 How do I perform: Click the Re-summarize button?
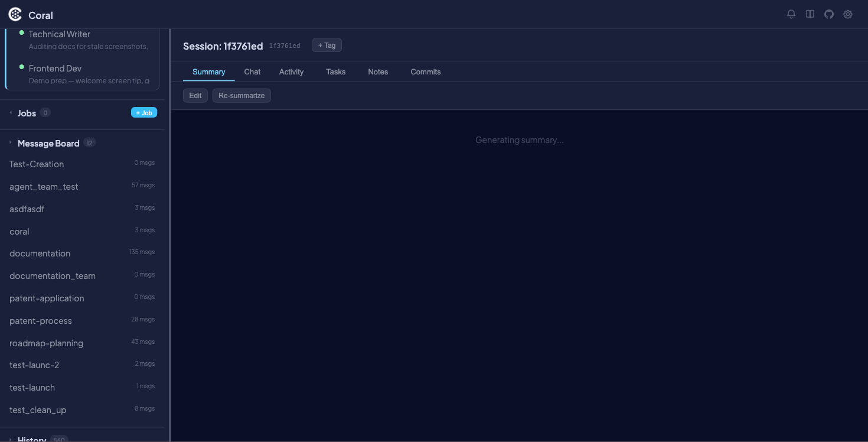(x=242, y=95)
